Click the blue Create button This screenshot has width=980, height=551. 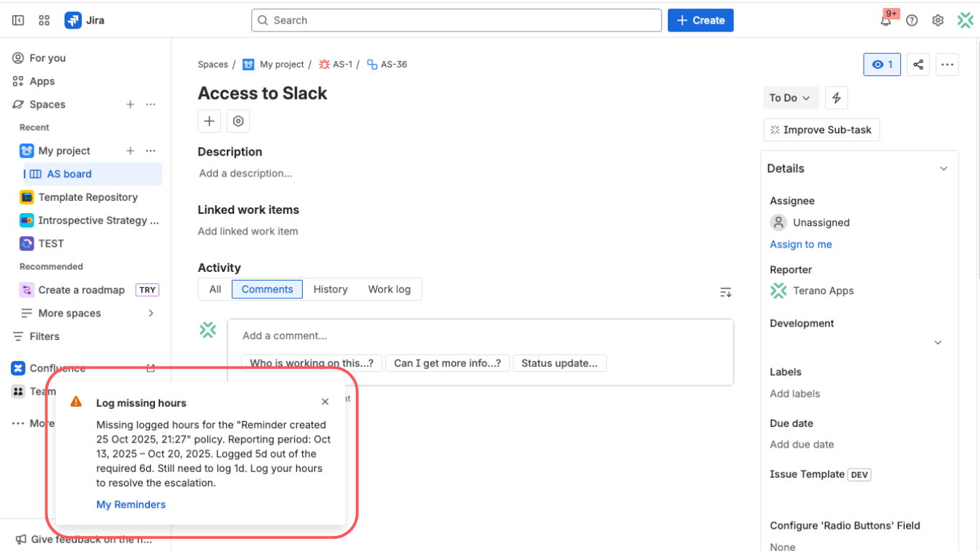click(x=700, y=20)
